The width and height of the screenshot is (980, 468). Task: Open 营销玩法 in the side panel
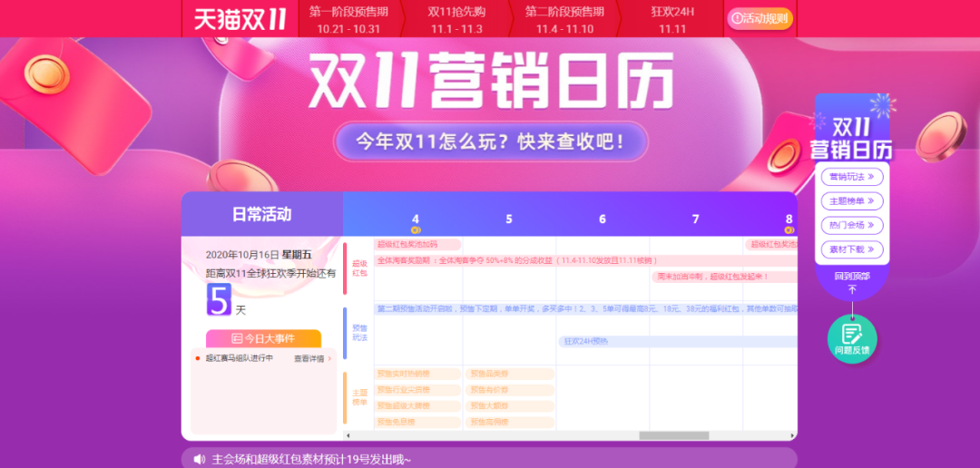(852, 177)
